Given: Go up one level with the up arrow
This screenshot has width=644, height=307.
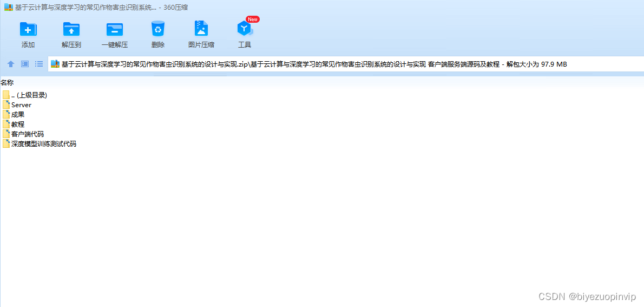Looking at the screenshot, I should click(11, 64).
